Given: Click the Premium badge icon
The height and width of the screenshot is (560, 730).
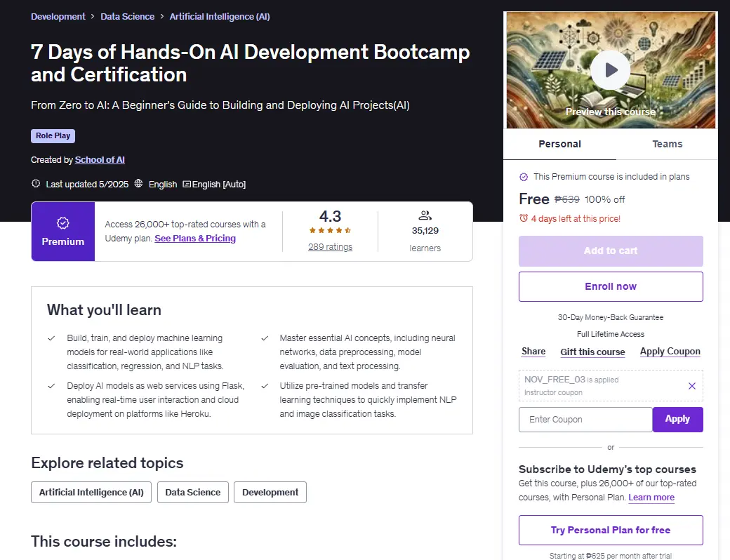Looking at the screenshot, I should pos(63,223).
